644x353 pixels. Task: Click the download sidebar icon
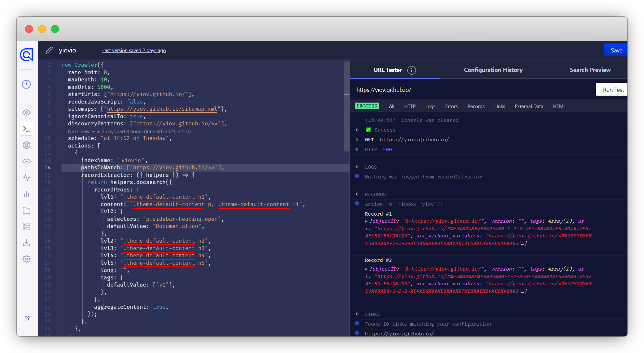click(26, 243)
